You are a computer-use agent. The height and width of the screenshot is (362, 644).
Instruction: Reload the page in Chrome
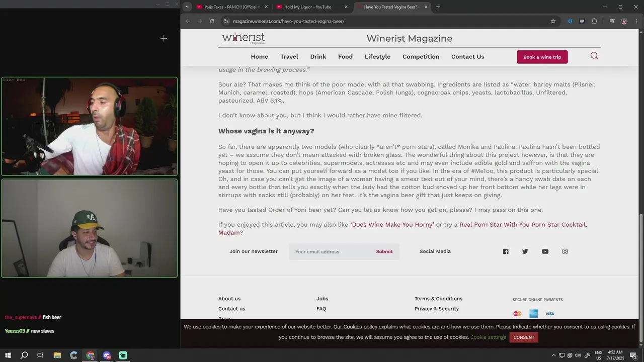pyautogui.click(x=212, y=21)
